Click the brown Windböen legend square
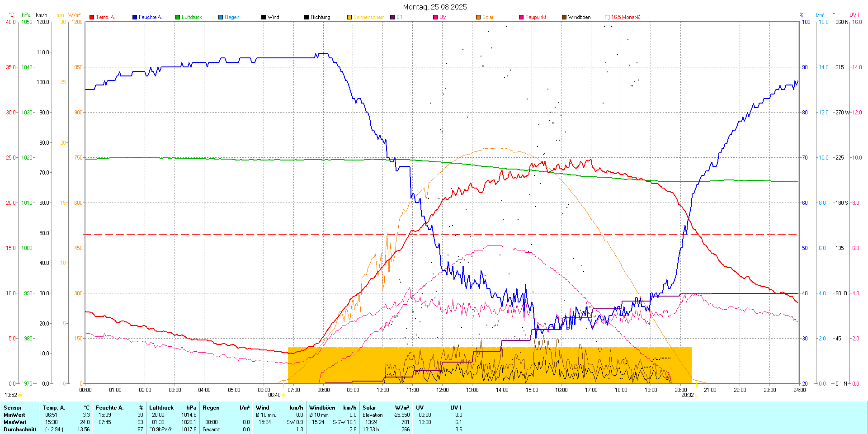Viewport: 868px width, 434px height. pos(564,17)
